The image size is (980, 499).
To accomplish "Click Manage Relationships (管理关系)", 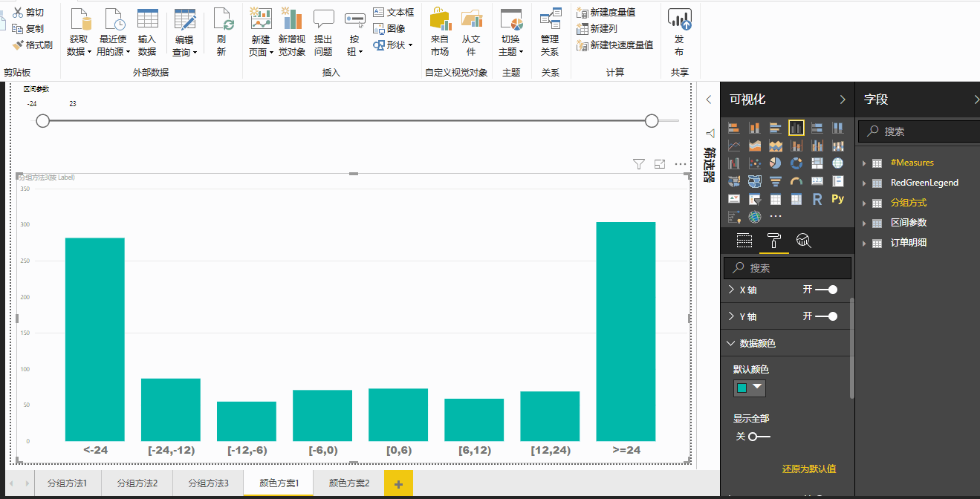I will 550,33.
